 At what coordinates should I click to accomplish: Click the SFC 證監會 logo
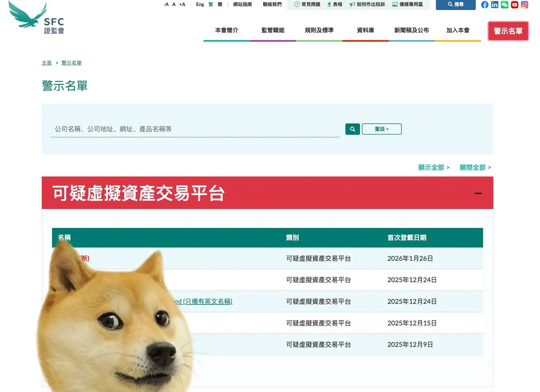coord(36,18)
